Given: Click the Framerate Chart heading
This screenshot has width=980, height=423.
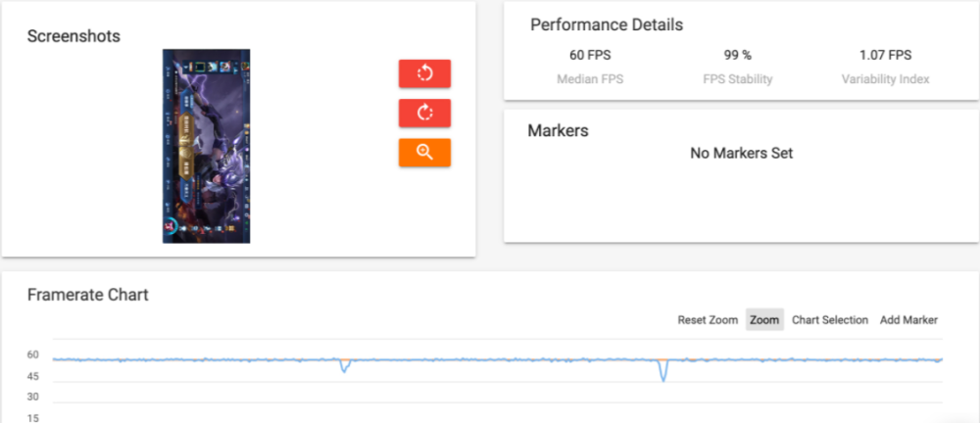Looking at the screenshot, I should tap(88, 295).
